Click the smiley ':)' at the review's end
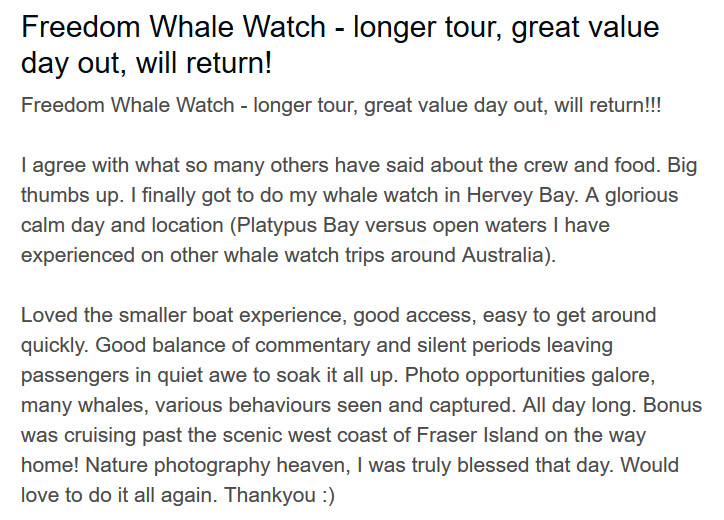 click(x=328, y=496)
